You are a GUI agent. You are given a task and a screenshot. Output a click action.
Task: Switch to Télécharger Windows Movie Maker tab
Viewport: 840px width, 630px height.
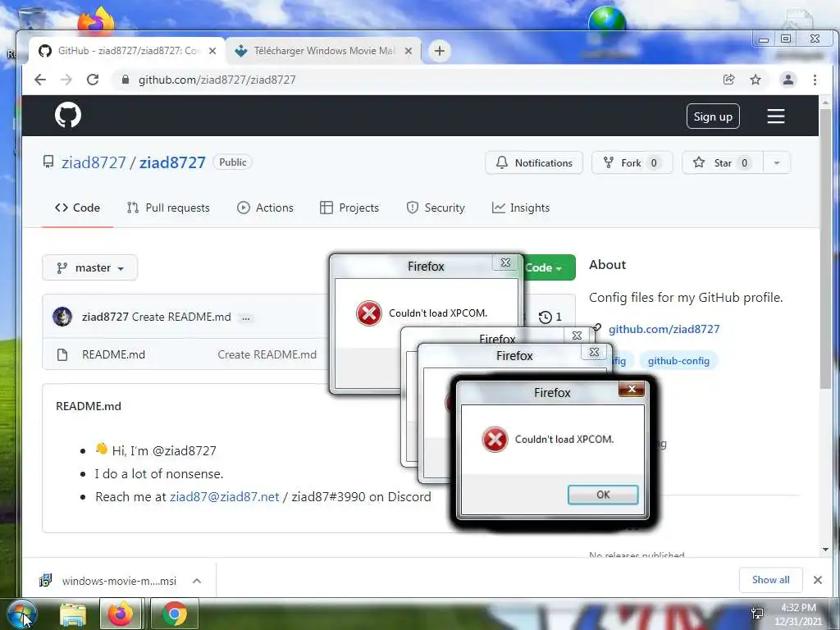click(323, 51)
